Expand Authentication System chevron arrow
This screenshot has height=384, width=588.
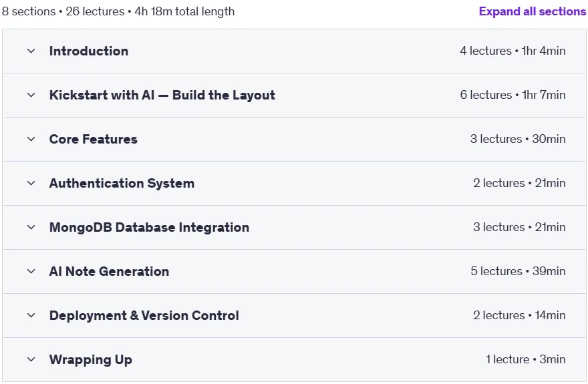(31, 183)
